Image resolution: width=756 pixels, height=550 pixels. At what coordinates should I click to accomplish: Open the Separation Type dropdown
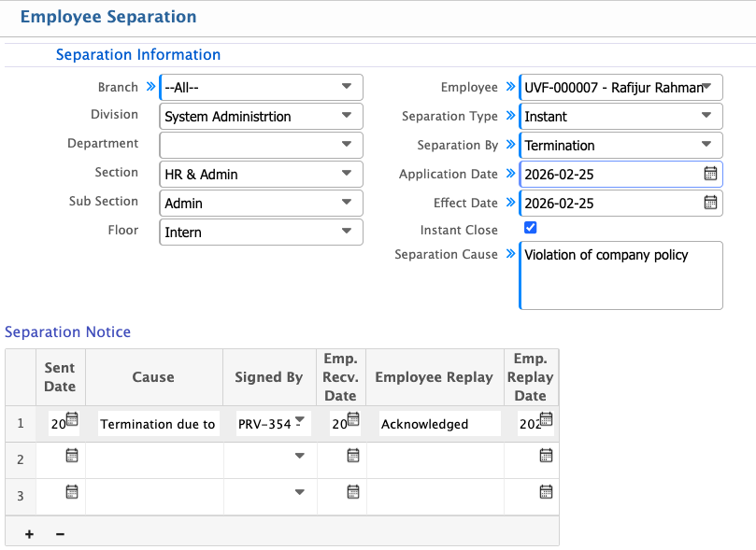(x=706, y=116)
